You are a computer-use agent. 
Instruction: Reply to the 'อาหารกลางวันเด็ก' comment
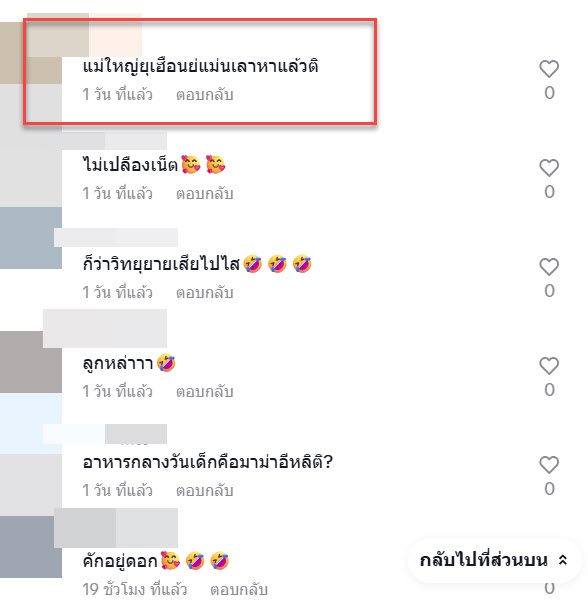(205, 490)
